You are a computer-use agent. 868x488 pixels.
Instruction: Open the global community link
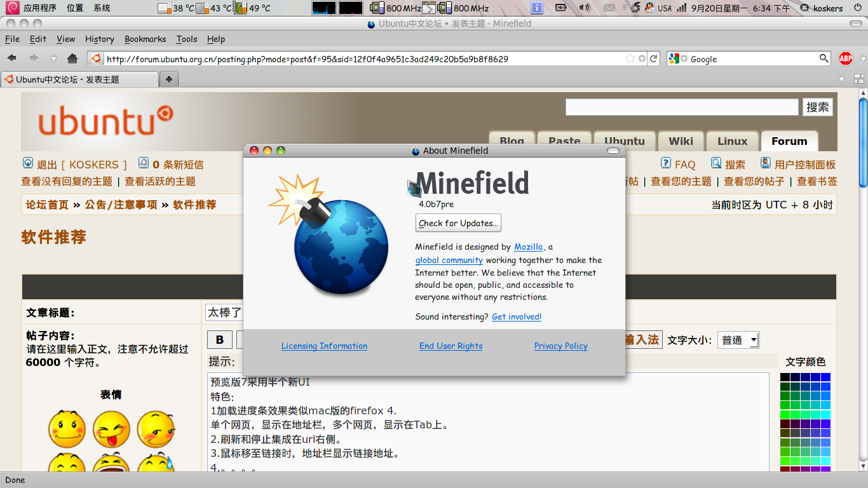coord(449,260)
